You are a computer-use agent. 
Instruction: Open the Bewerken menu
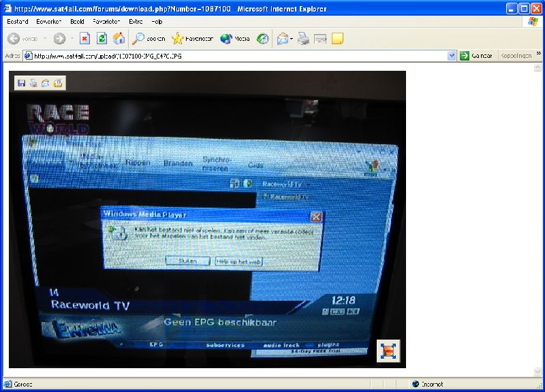(48, 22)
